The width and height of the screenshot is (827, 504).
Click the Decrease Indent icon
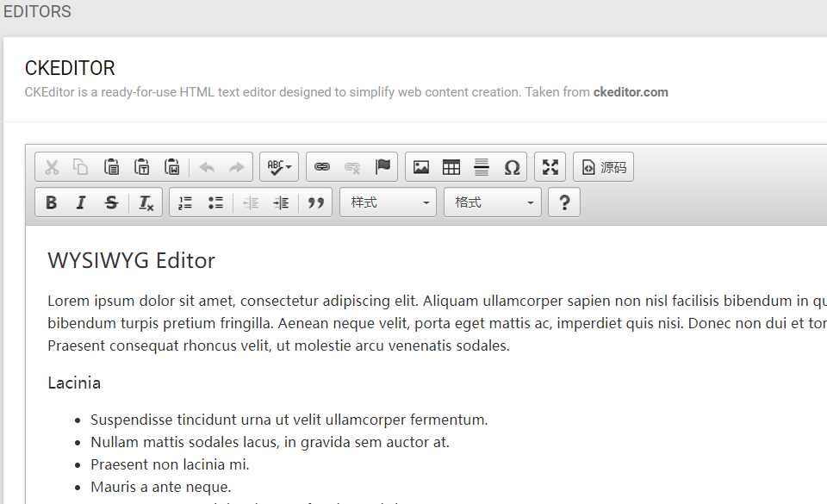pyautogui.click(x=251, y=202)
